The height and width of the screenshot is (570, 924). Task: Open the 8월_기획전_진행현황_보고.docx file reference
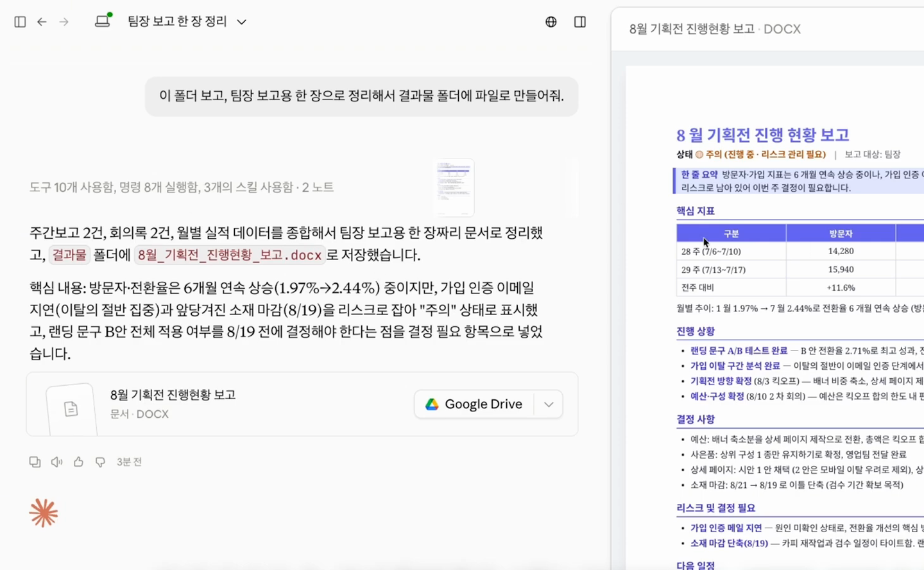click(x=230, y=255)
